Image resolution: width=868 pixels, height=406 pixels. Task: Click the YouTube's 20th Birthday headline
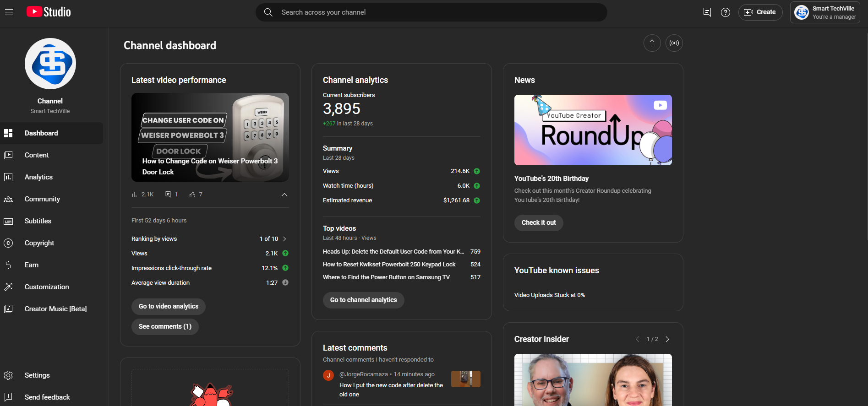point(551,179)
